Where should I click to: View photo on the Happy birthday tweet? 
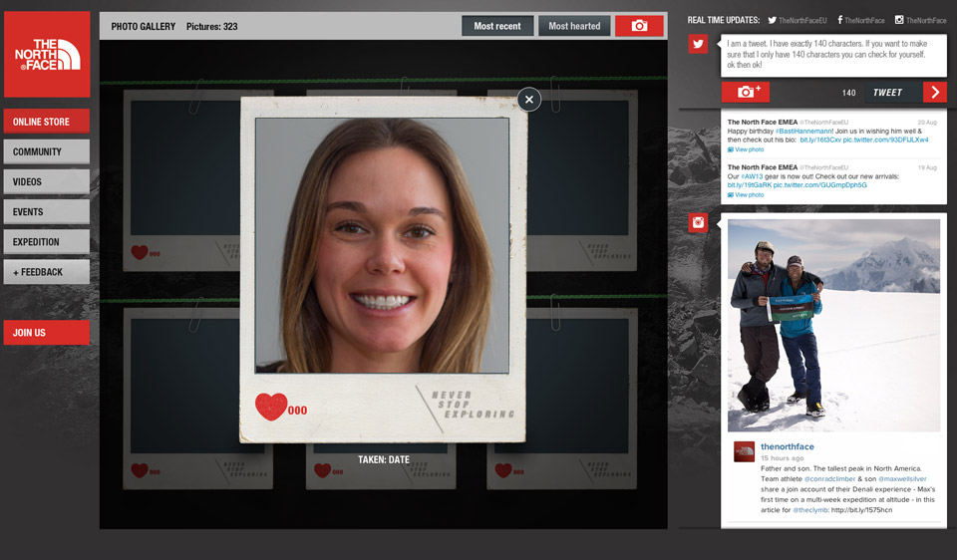point(746,149)
